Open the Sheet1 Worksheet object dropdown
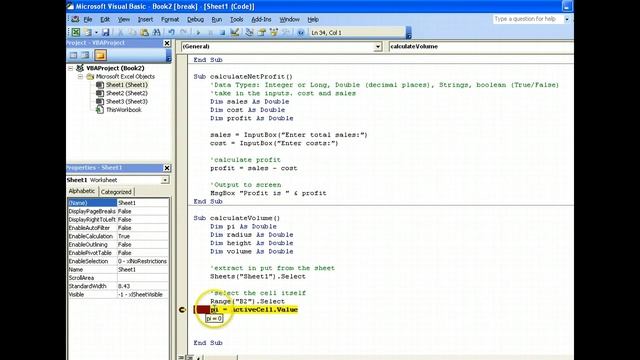Viewport: 640px width, 360px height. tap(165, 180)
